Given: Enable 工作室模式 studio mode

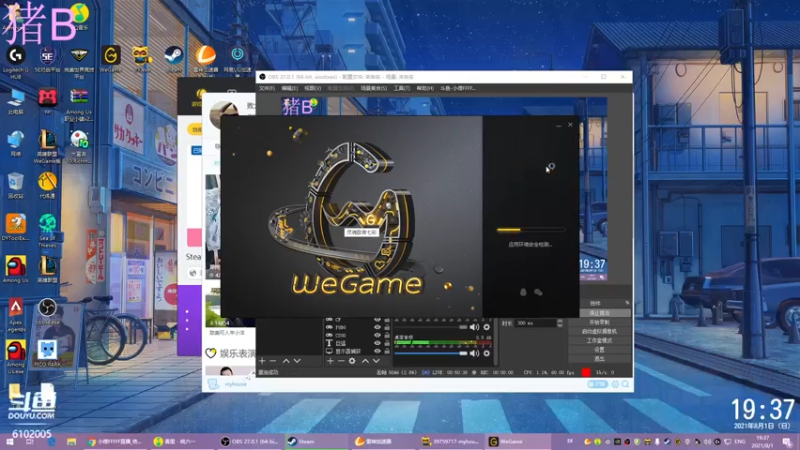Looking at the screenshot, I should [599, 340].
